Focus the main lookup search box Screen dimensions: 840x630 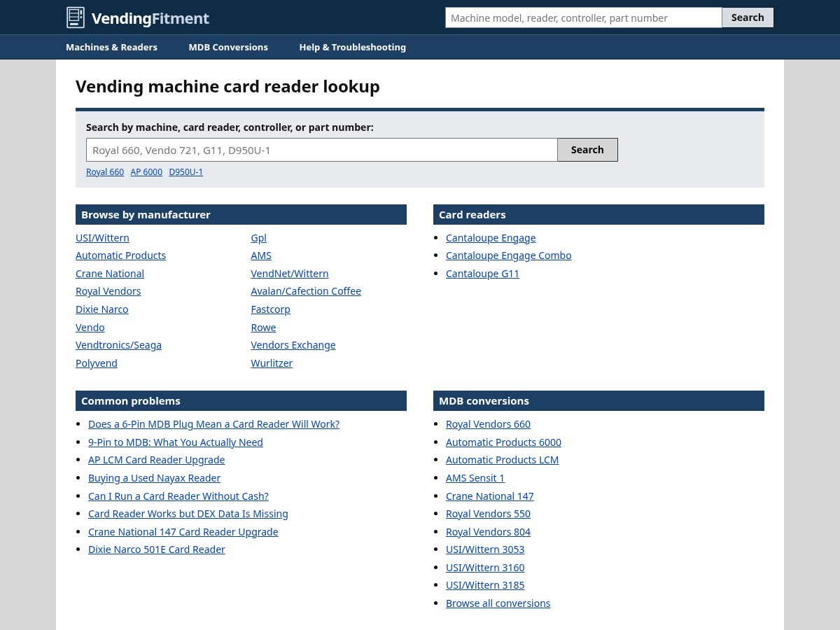click(x=322, y=150)
